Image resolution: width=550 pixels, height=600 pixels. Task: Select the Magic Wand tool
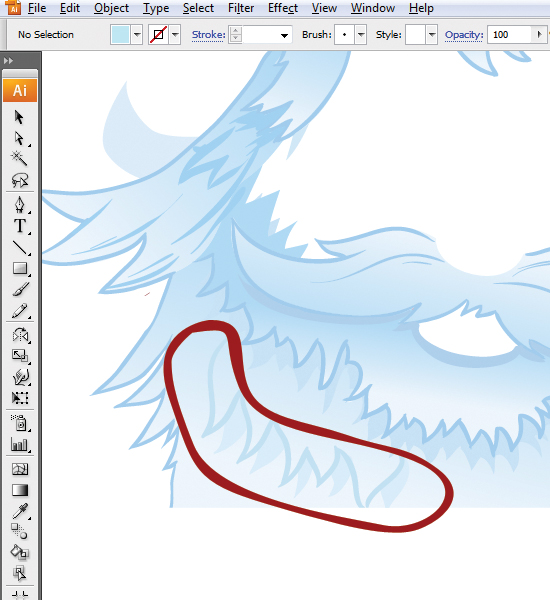point(19,158)
